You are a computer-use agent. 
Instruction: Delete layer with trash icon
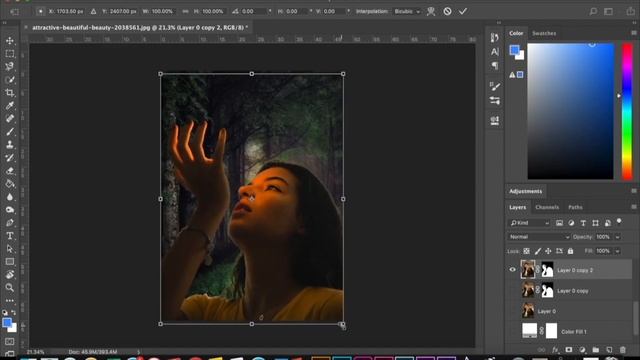click(622, 350)
